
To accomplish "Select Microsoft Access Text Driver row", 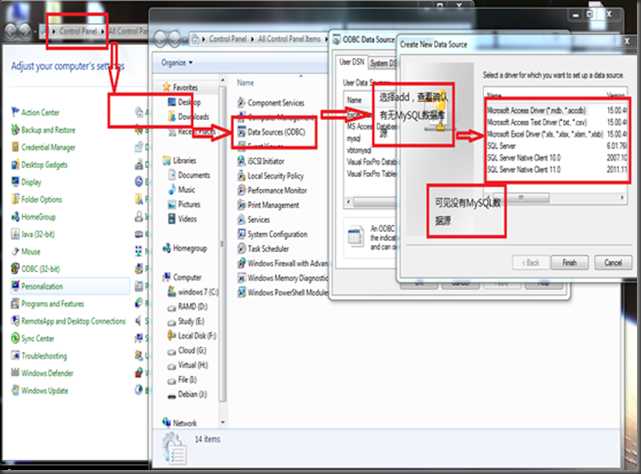I will click(x=556, y=122).
